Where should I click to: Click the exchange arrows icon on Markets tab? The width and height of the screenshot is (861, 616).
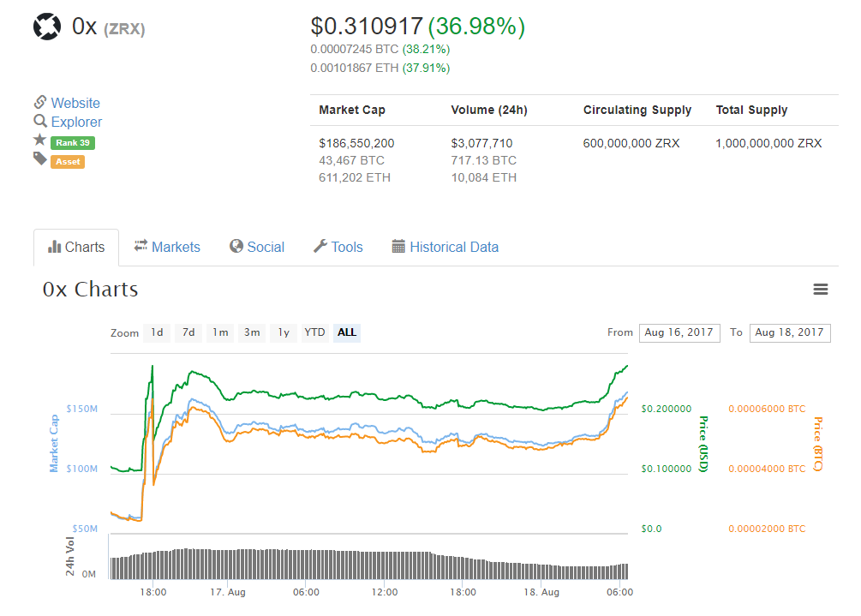tap(141, 245)
